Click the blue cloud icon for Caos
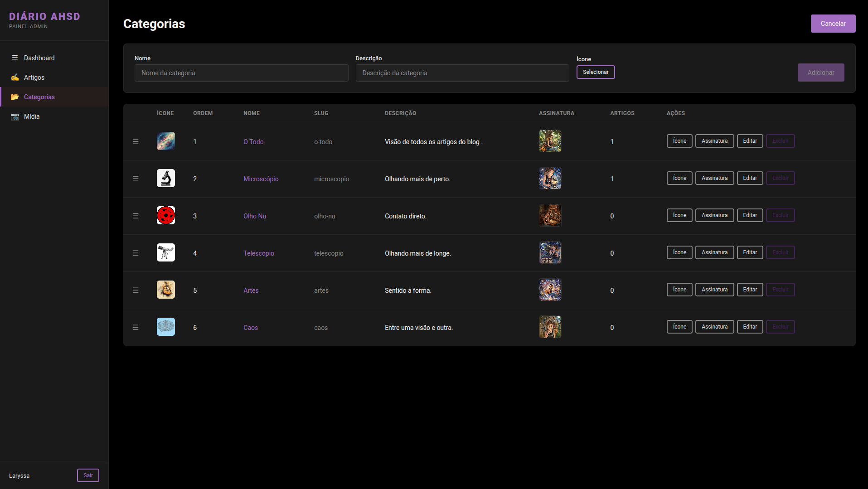Viewport: 868px width, 489px height. click(165, 327)
